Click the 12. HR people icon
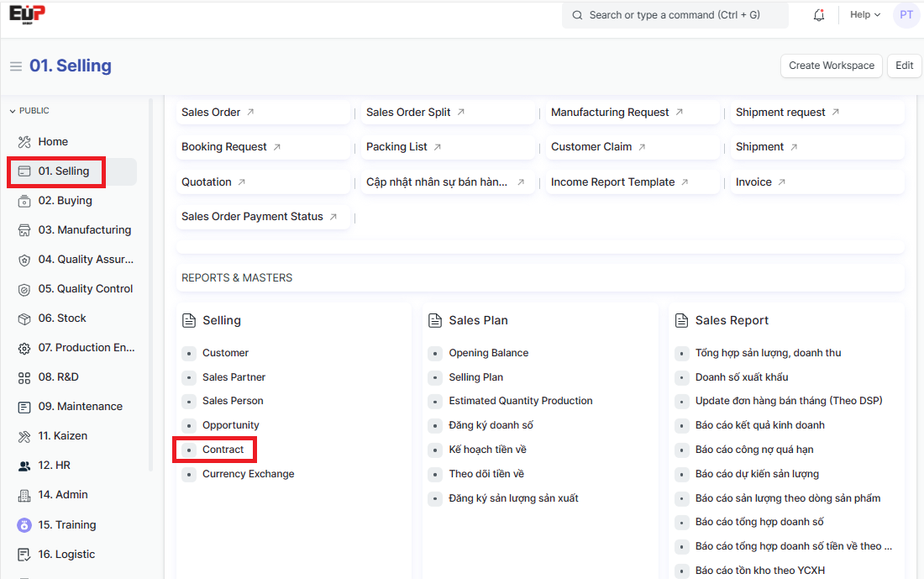 pos(24,466)
